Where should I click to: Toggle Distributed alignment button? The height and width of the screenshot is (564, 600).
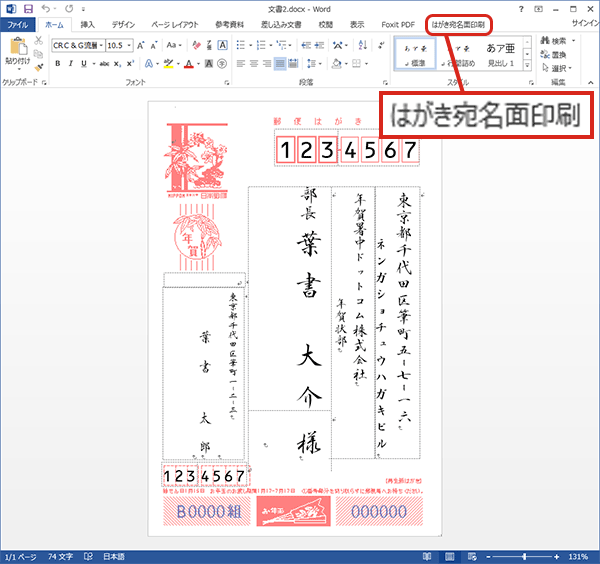coord(293,64)
